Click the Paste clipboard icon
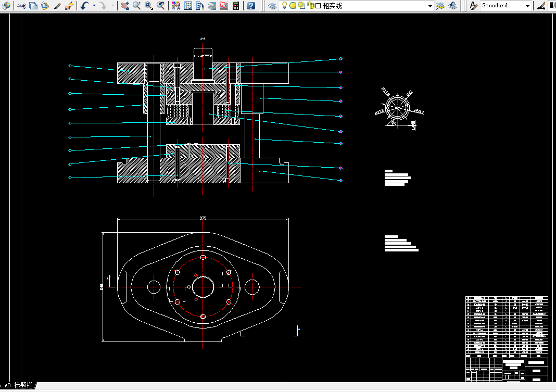Viewport: 556px width, 392px height. click(x=45, y=6)
